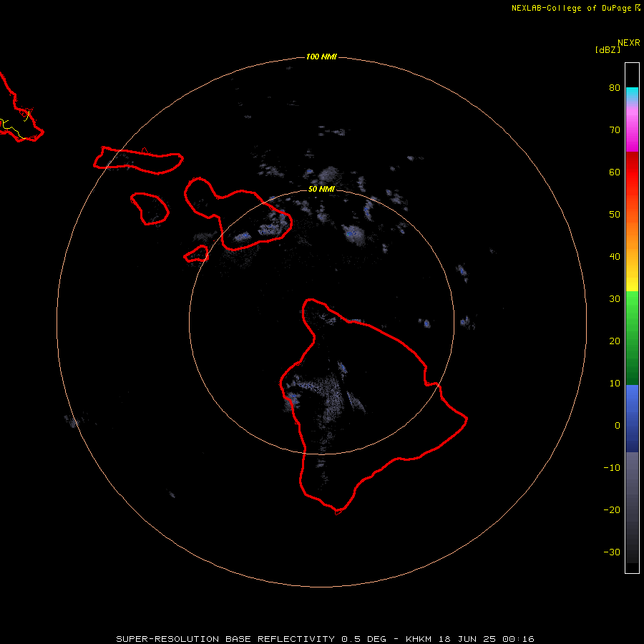Click the cyan segment of the color bar
The height and width of the screenshot is (644, 644).
tap(632, 93)
